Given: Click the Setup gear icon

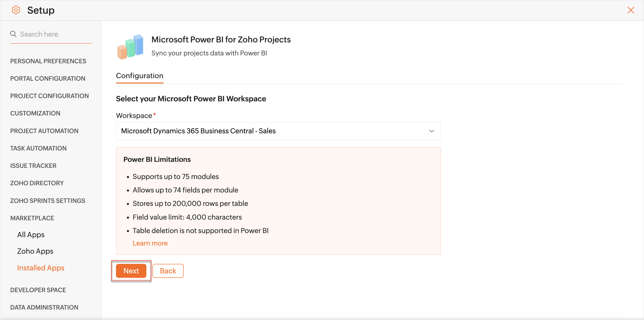Looking at the screenshot, I should coord(16,10).
